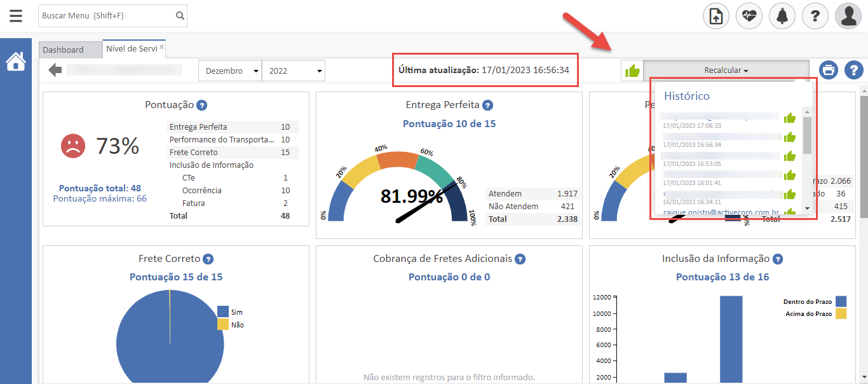Screen dimensions: 868x384
Task: Click the help icon next to Pontuação
Action: pyautogui.click(x=202, y=106)
